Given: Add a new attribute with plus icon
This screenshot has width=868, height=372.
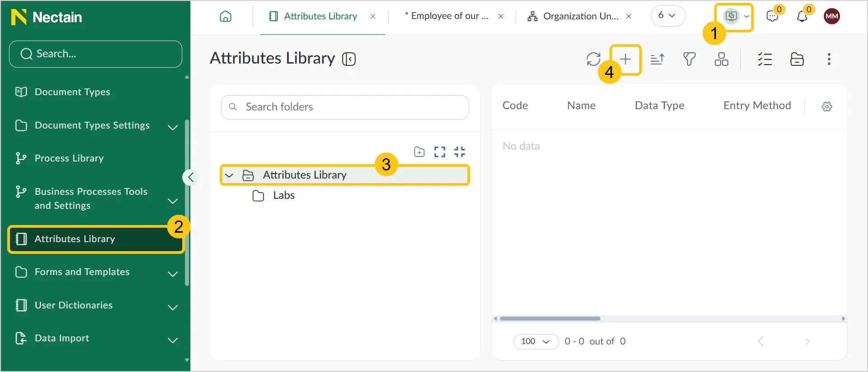Looking at the screenshot, I should click(625, 59).
